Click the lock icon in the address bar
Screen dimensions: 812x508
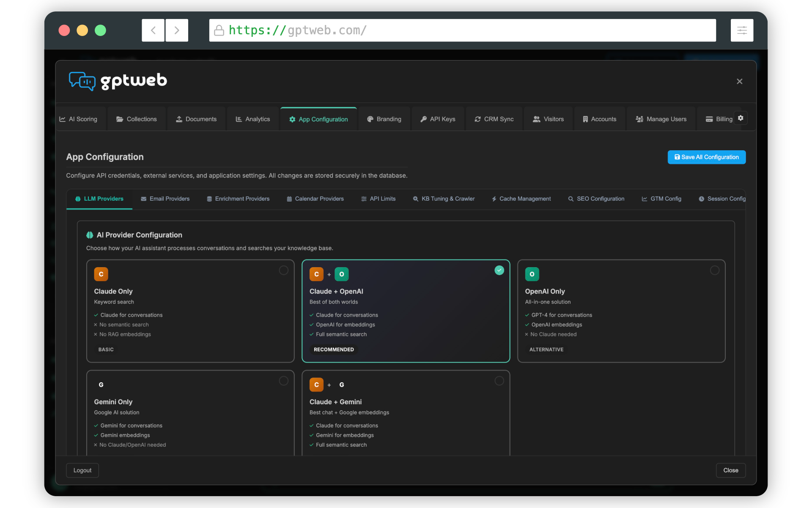[x=219, y=30]
